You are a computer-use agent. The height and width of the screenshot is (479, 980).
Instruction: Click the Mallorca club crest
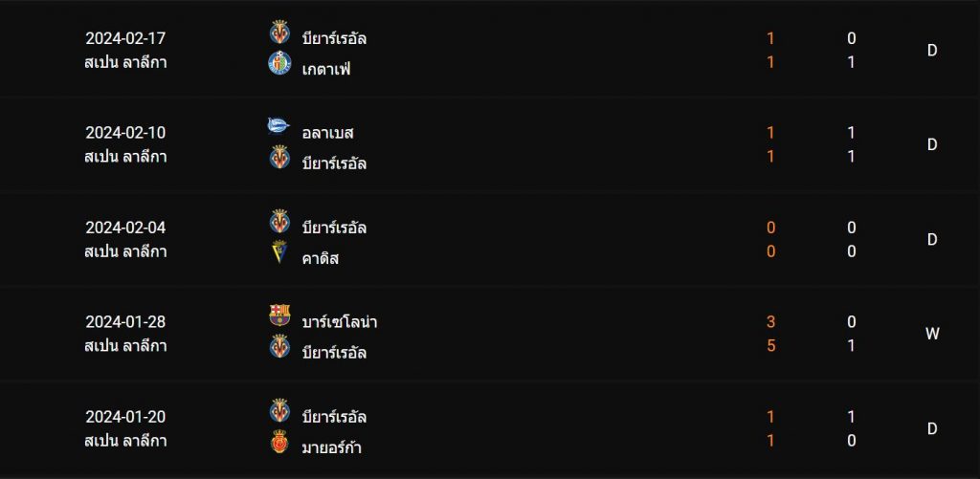tap(279, 441)
